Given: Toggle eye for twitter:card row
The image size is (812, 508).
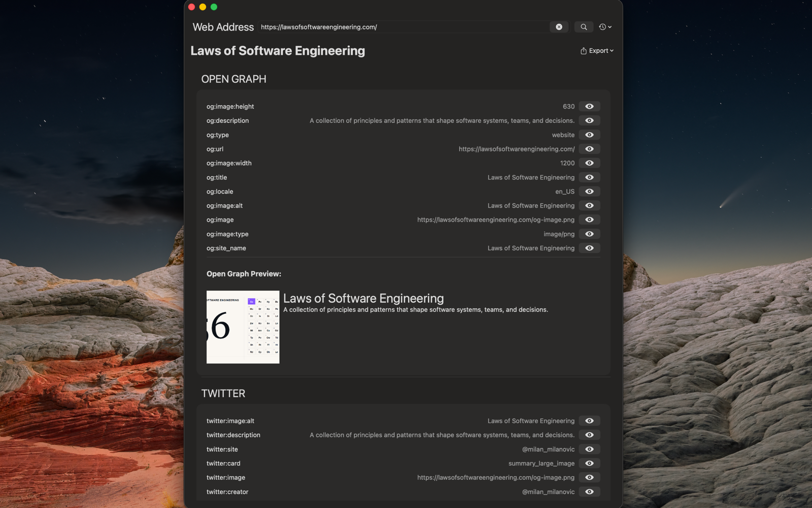Looking at the screenshot, I should (589, 463).
